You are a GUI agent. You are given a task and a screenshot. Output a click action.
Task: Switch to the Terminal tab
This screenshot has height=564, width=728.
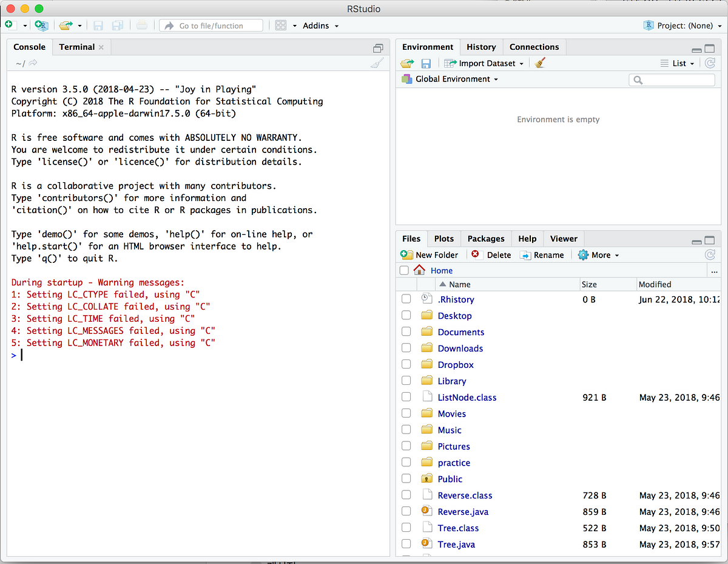[x=77, y=47]
